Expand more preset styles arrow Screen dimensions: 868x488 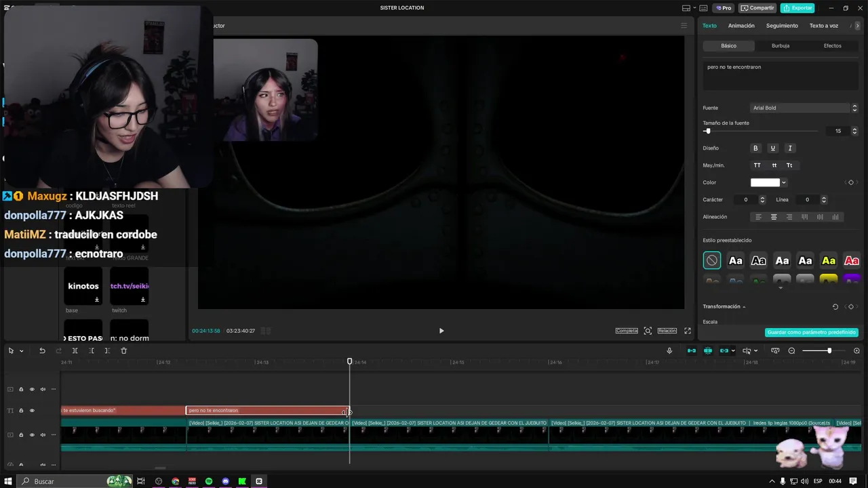(x=781, y=288)
